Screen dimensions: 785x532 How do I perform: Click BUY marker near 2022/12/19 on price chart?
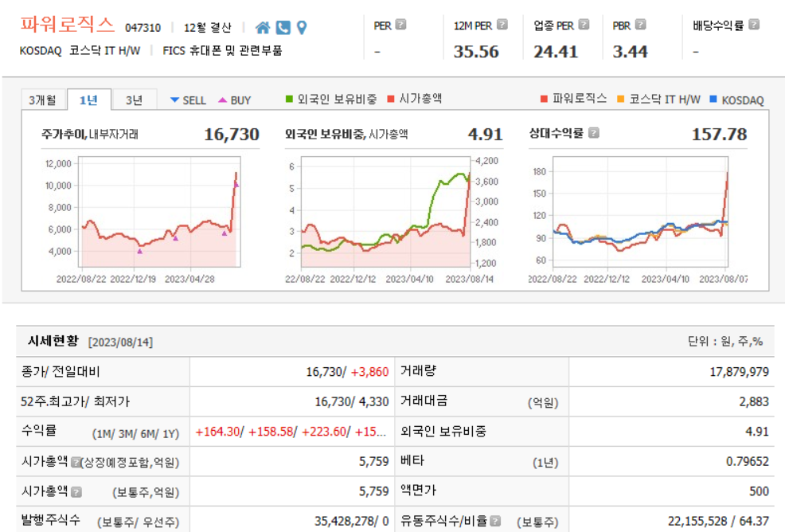pyautogui.click(x=139, y=251)
